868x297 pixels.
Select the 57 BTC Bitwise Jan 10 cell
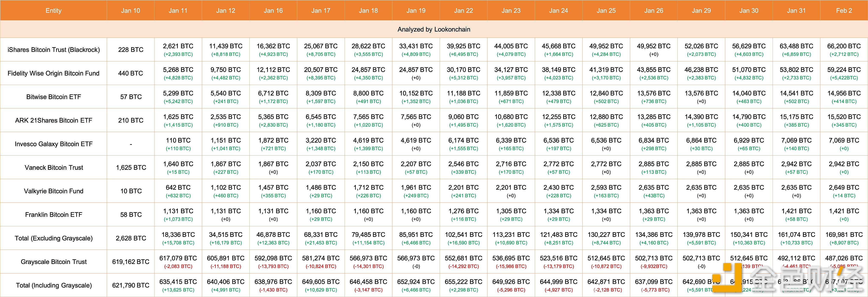click(x=131, y=97)
